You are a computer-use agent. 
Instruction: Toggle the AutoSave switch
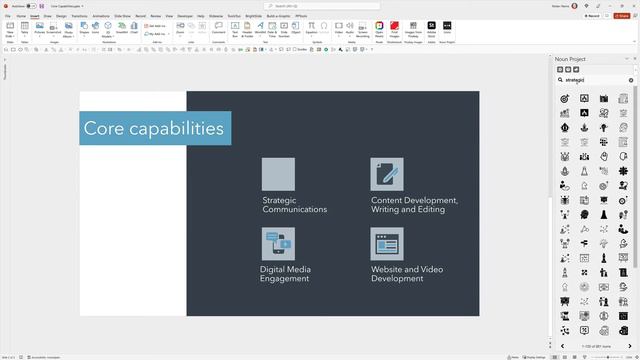pos(30,6)
